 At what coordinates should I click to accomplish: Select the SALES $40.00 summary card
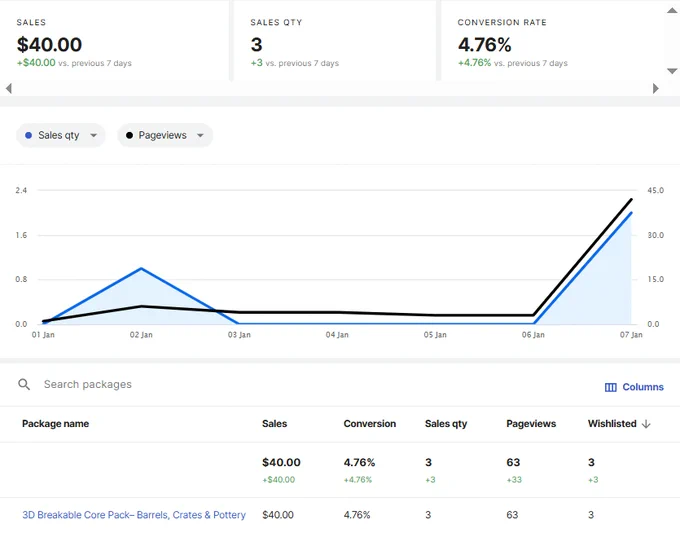click(x=114, y=41)
